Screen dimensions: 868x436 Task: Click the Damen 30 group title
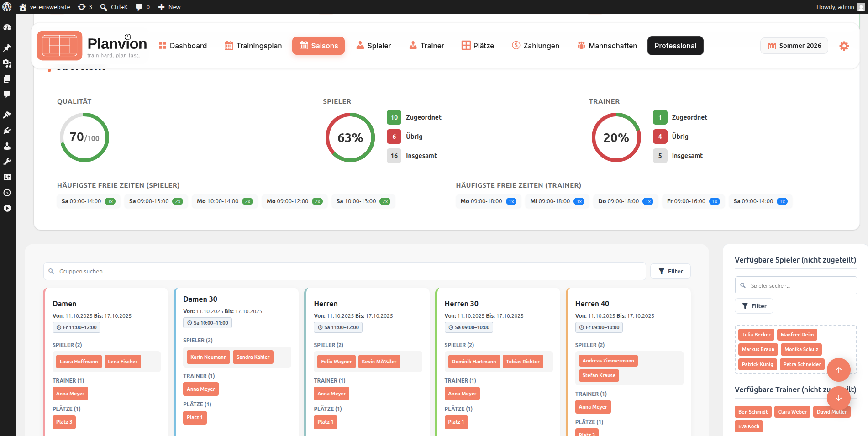200,299
